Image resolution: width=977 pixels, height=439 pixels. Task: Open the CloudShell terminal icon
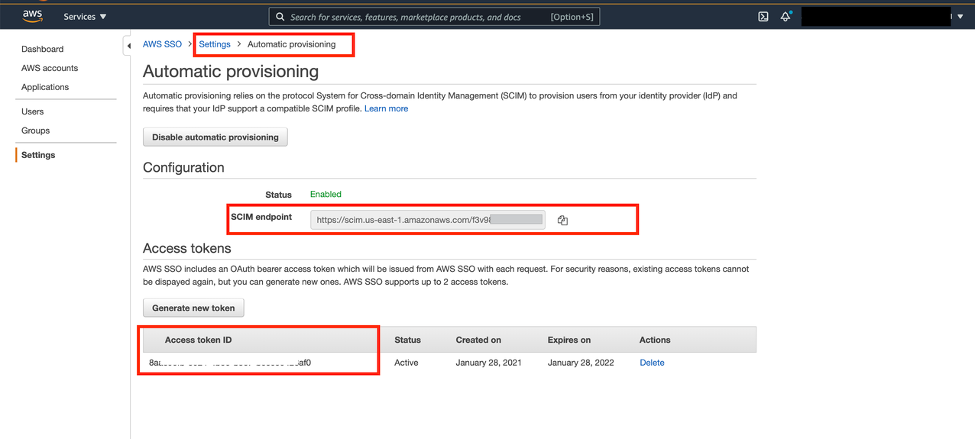[x=763, y=17]
